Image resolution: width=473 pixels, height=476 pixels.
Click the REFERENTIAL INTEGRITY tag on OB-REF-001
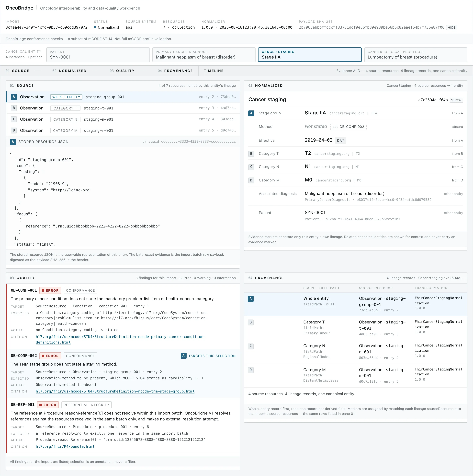pos(86,405)
